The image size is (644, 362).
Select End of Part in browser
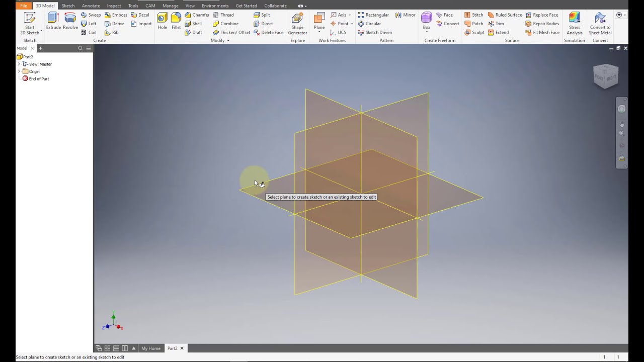(x=36, y=79)
